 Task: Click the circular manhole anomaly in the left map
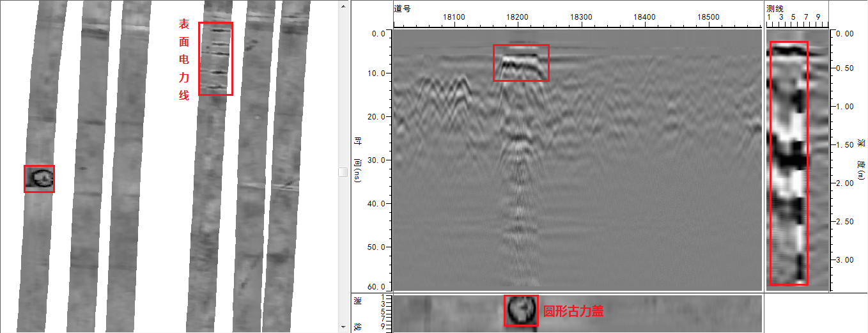pyautogui.click(x=40, y=179)
